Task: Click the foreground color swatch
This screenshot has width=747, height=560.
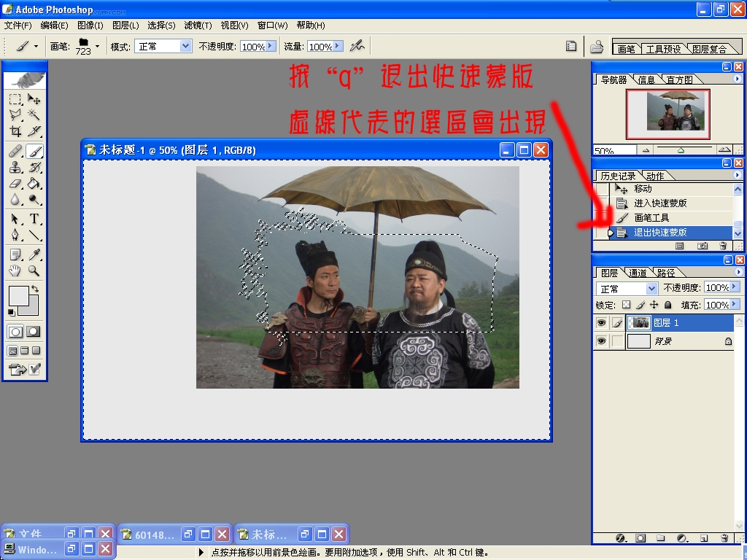Action: point(18,296)
